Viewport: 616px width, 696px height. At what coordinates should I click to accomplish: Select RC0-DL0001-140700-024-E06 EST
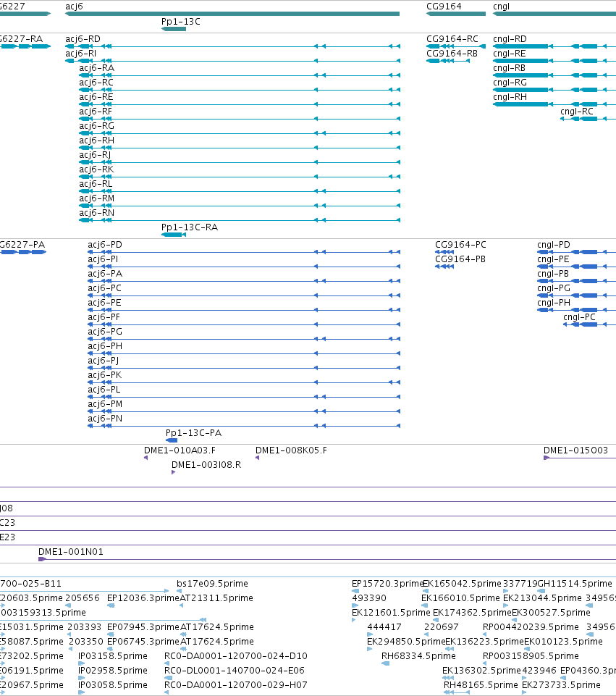click(168, 678)
